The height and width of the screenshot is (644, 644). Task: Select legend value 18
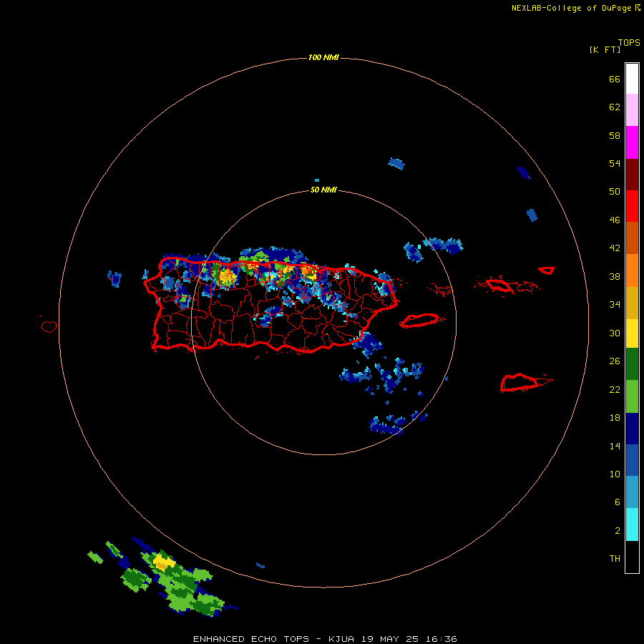(615, 418)
